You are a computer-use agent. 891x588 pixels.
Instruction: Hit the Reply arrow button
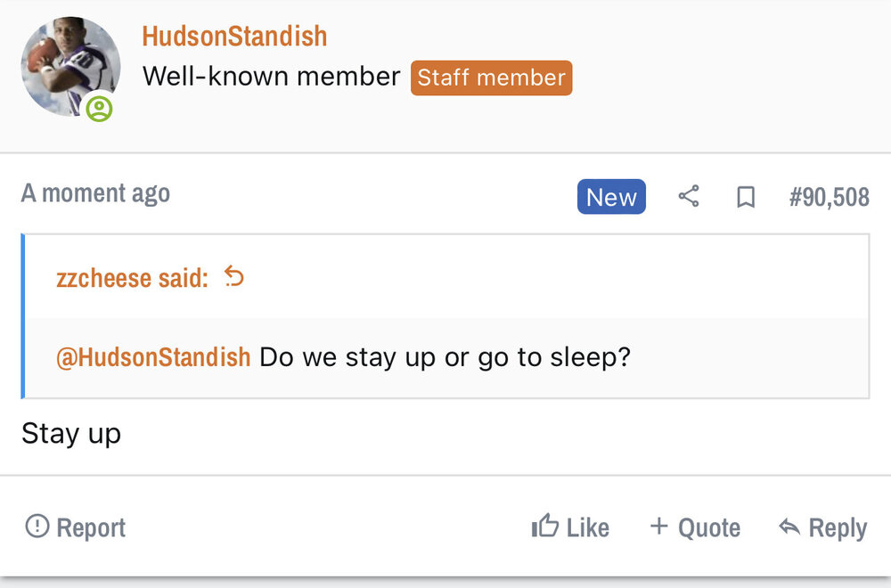pos(822,527)
